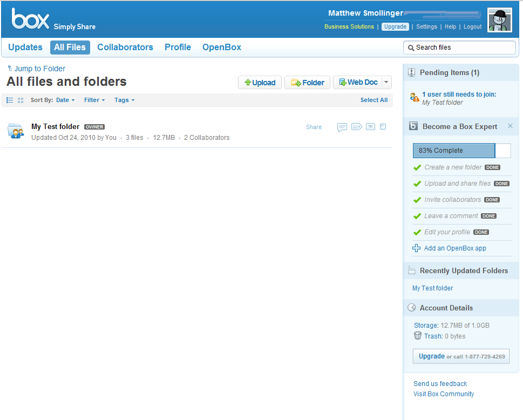523x420 pixels.
Task: Click Visit Box Community link
Action: click(x=444, y=394)
